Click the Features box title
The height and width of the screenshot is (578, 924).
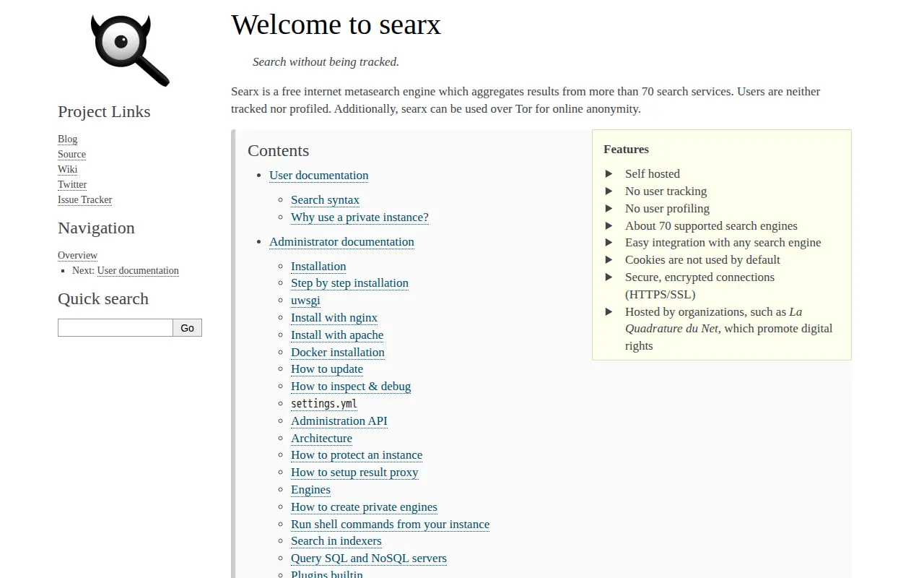pos(626,149)
